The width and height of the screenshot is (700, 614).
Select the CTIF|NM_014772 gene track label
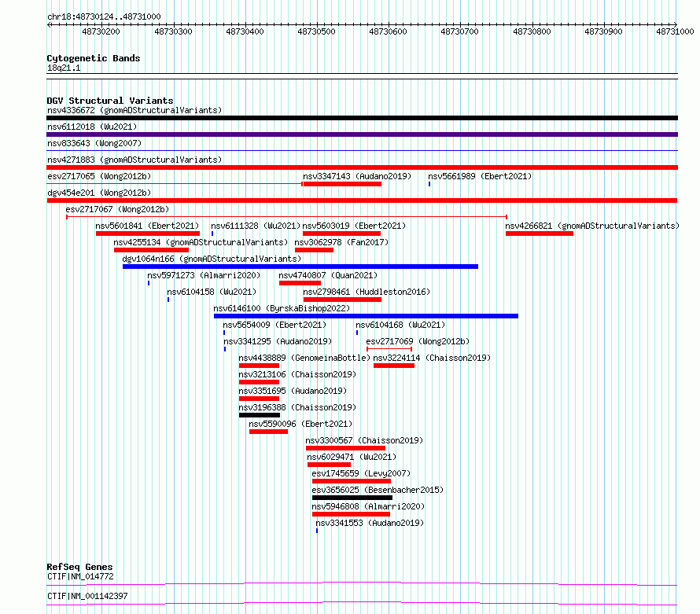(80, 576)
